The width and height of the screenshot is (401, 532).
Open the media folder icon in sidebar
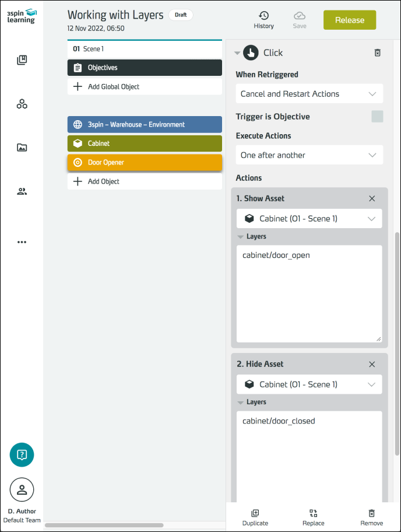pyautogui.click(x=22, y=148)
